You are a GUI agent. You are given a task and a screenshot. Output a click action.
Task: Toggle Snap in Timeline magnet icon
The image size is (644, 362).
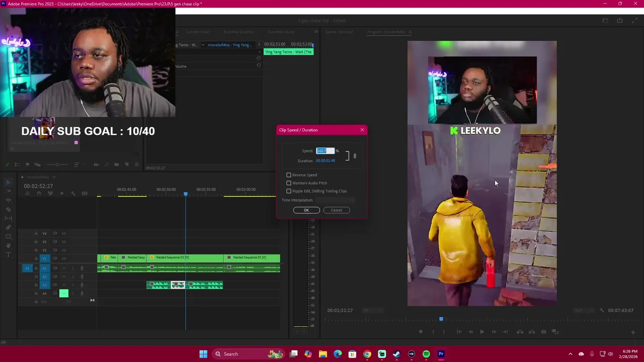(x=39, y=194)
